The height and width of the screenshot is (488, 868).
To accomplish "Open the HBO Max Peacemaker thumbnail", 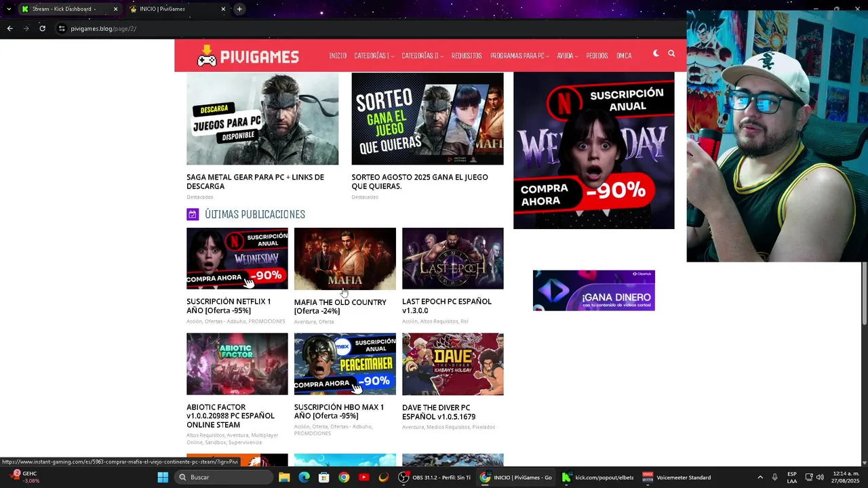I will click(x=345, y=364).
